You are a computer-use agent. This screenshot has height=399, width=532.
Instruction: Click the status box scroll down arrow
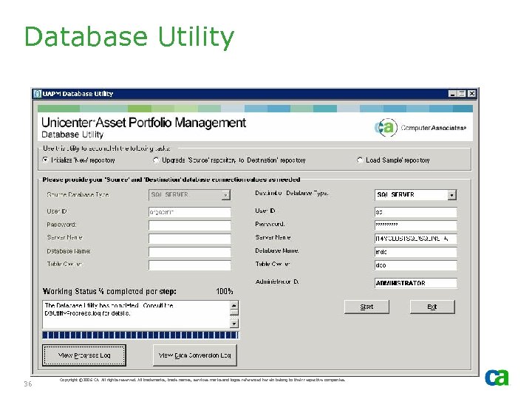tap(234, 324)
